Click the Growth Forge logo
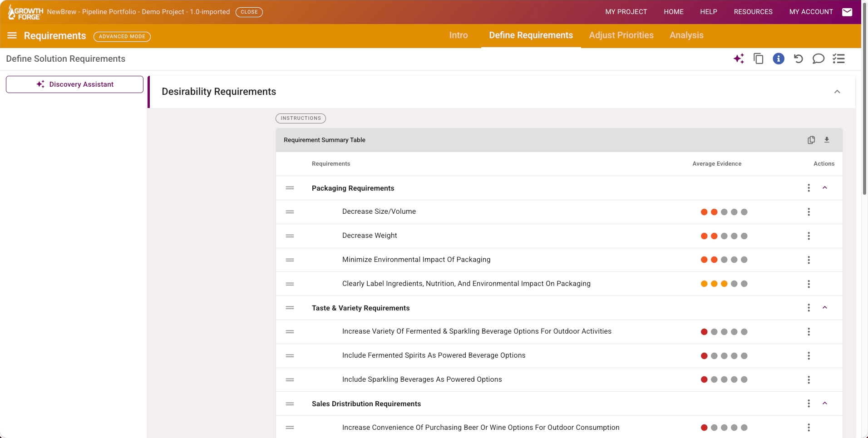This screenshot has width=868, height=438. click(25, 12)
